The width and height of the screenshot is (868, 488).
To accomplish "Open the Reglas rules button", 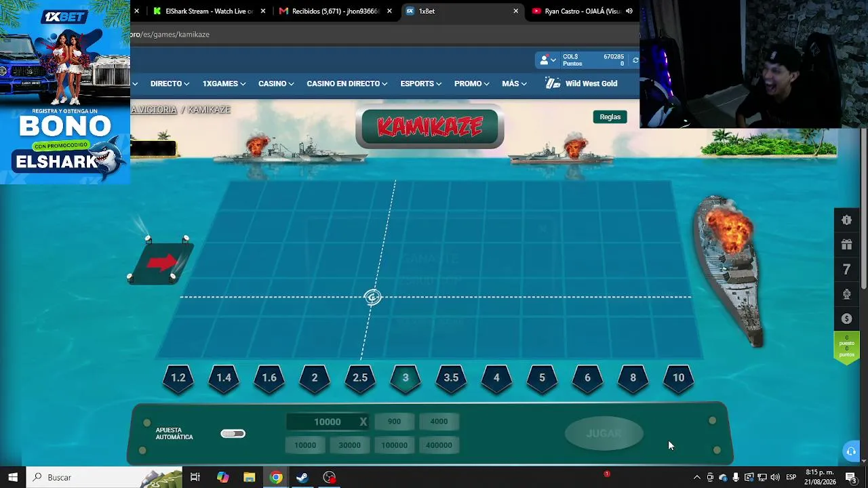I will tap(610, 117).
